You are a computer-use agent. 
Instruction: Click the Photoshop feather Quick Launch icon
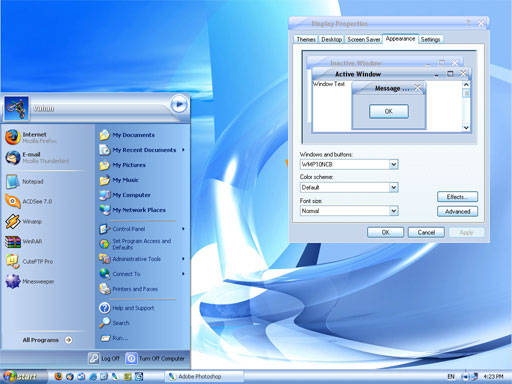pyautogui.click(x=115, y=376)
